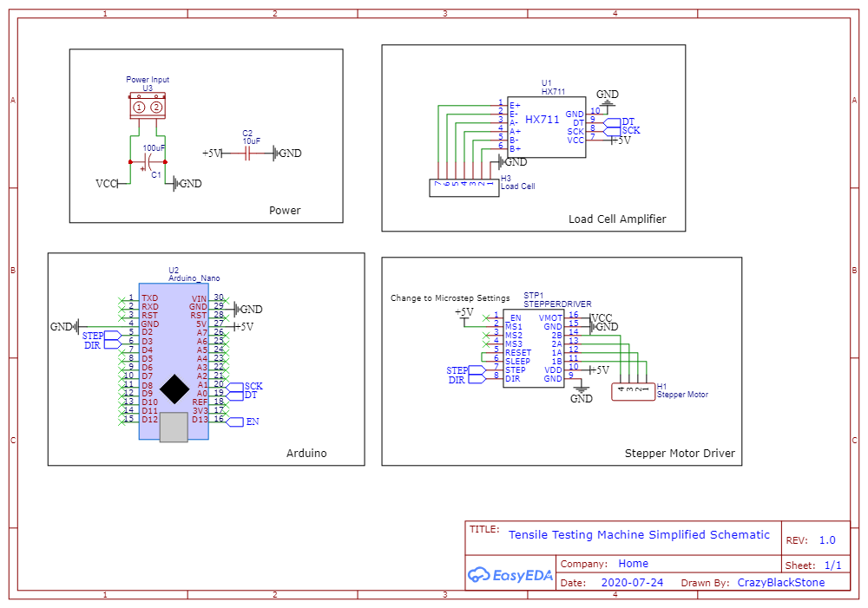The width and height of the screenshot is (868, 608).
Task: Select the H3 Load Cell header connector
Action: 464,187
